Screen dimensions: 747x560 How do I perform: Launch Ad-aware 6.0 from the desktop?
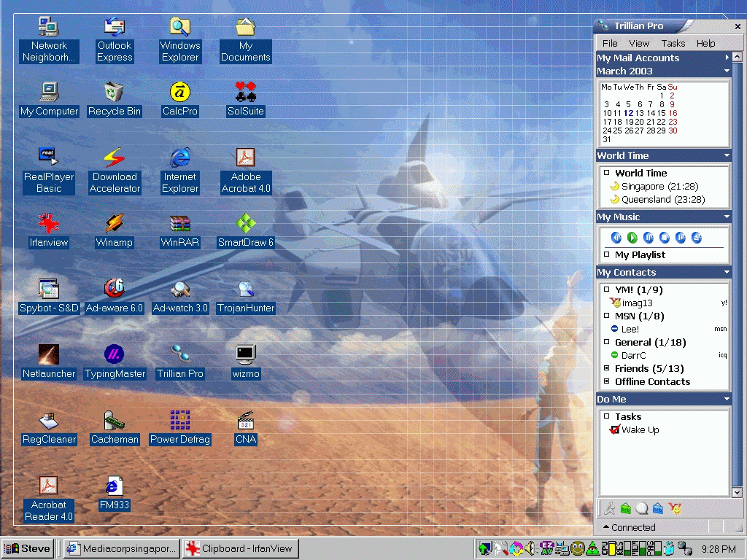[x=115, y=296]
